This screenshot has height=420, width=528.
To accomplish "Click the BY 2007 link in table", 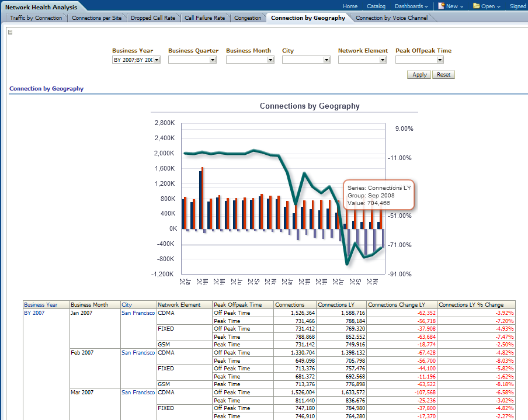I will pos(33,313).
